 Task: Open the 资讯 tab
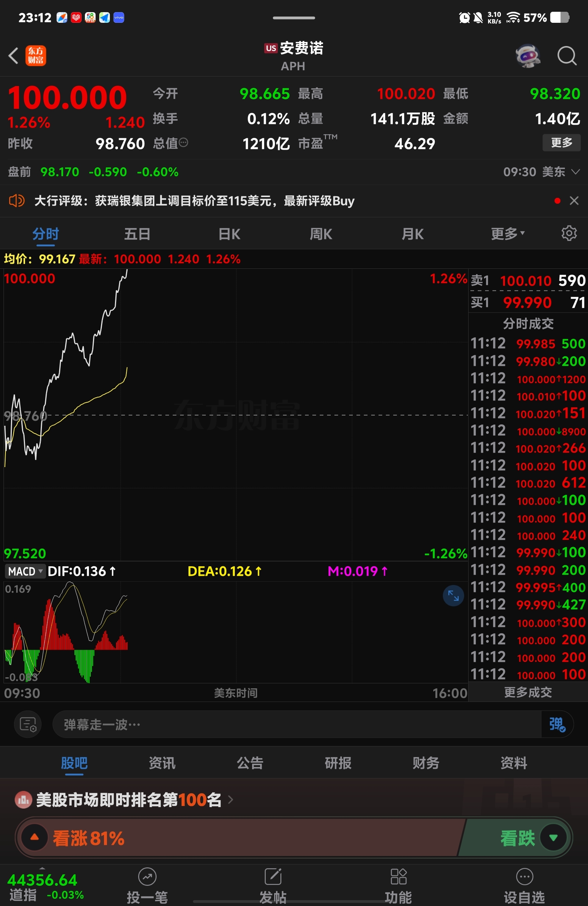[x=162, y=763]
